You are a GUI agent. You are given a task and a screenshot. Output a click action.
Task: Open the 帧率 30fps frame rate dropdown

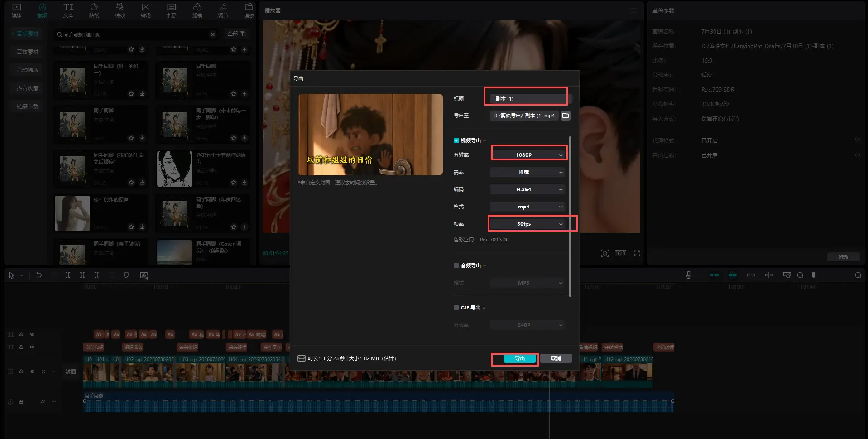[528, 224]
